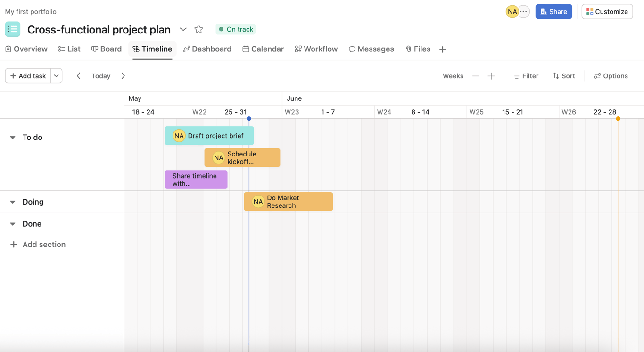The image size is (644, 352).
Task: Click the Filter icon
Action: click(x=517, y=75)
